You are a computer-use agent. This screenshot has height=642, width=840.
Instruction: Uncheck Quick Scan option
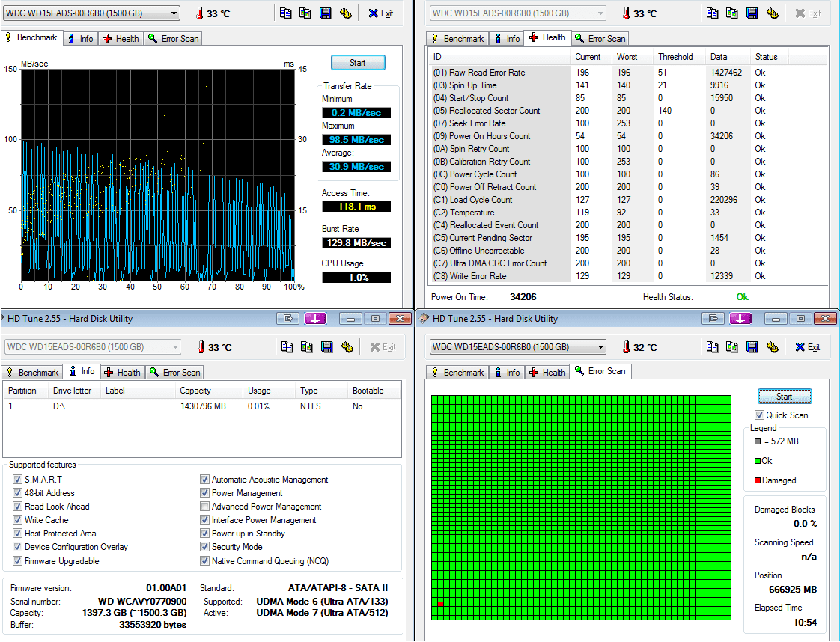(759, 415)
